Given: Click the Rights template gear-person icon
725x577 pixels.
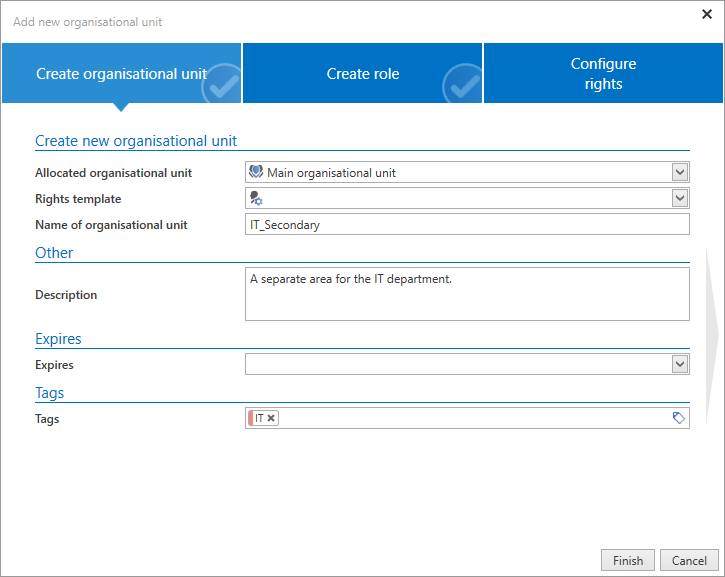Looking at the screenshot, I should coord(256,198).
